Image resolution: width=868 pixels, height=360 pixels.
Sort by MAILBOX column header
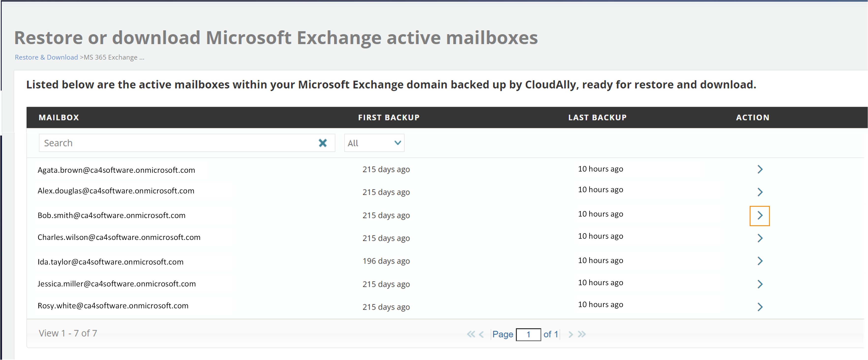point(59,118)
